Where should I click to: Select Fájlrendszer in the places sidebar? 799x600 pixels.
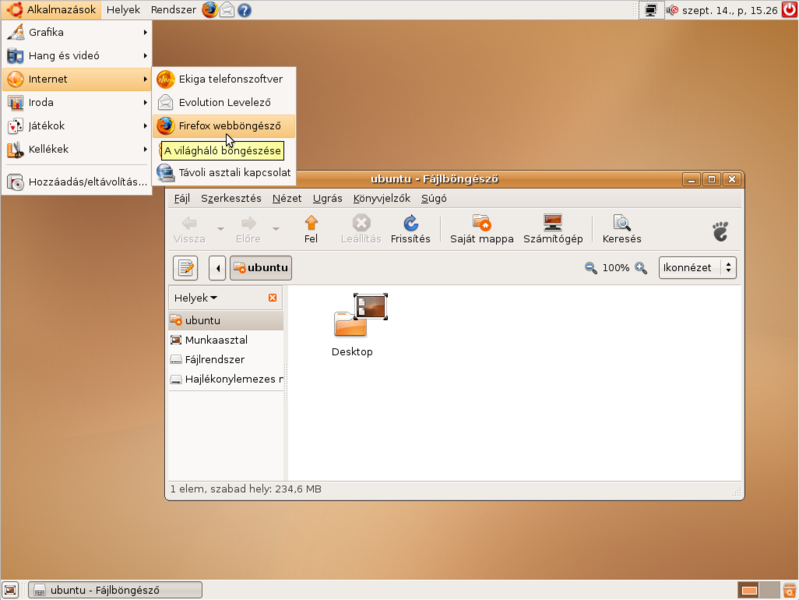214,360
